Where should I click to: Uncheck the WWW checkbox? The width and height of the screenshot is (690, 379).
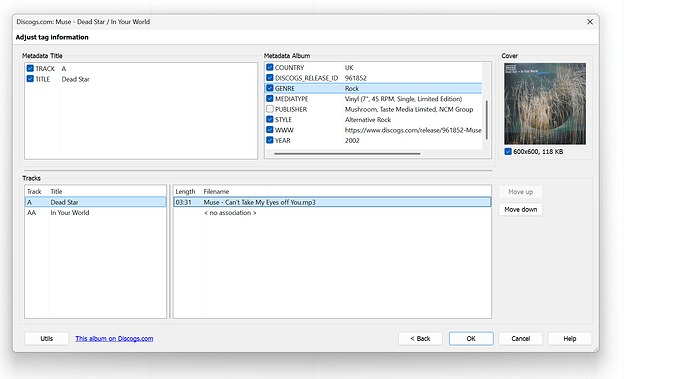click(270, 130)
